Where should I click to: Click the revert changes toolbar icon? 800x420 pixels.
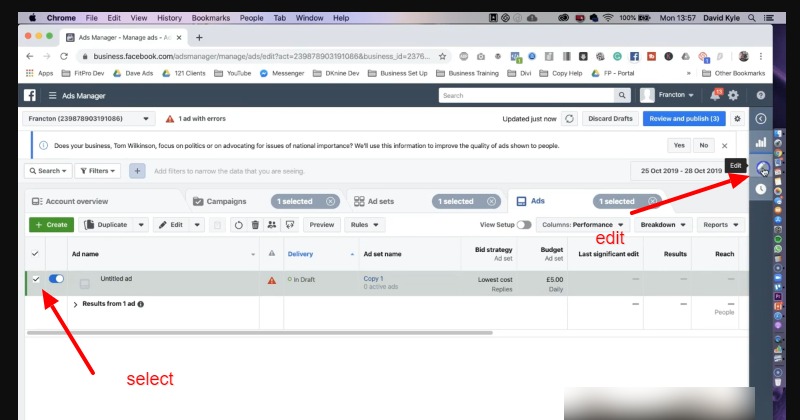point(238,225)
